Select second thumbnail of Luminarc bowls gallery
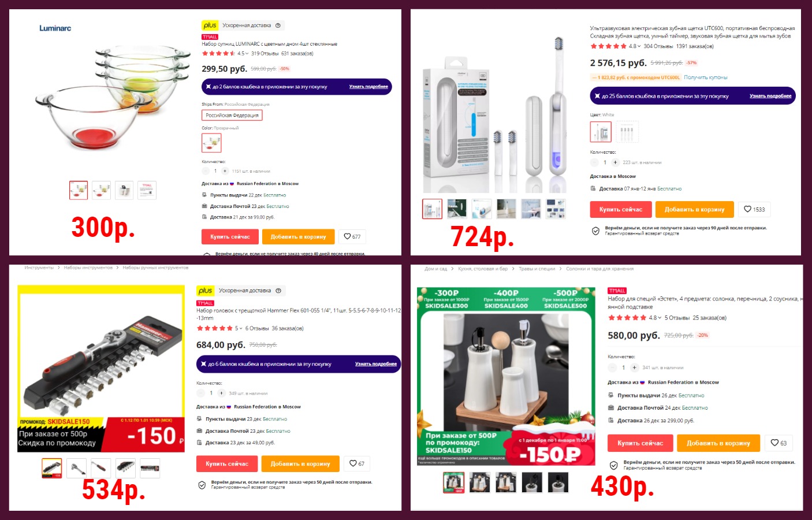 tap(102, 190)
